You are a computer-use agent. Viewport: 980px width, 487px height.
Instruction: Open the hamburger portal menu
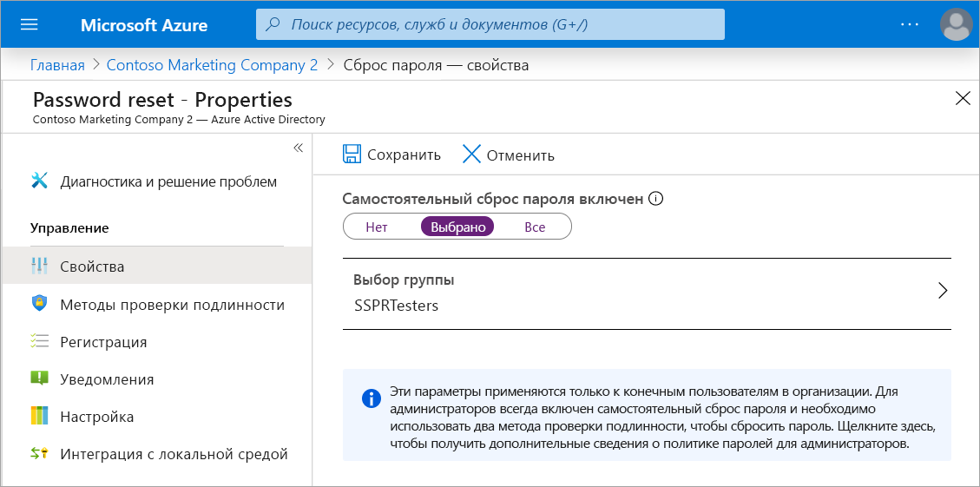[30, 25]
